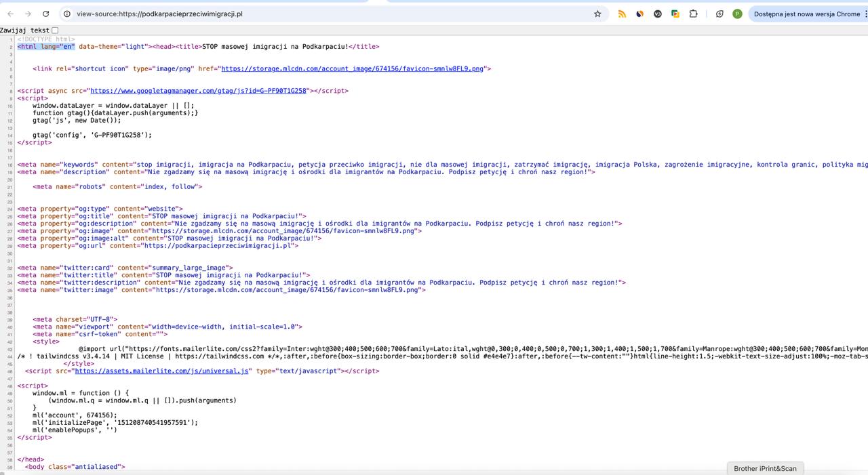Open the favicon-smnlw8FL9.png shortcut icon link
Viewport: 868px width, 475px height.
pos(353,68)
